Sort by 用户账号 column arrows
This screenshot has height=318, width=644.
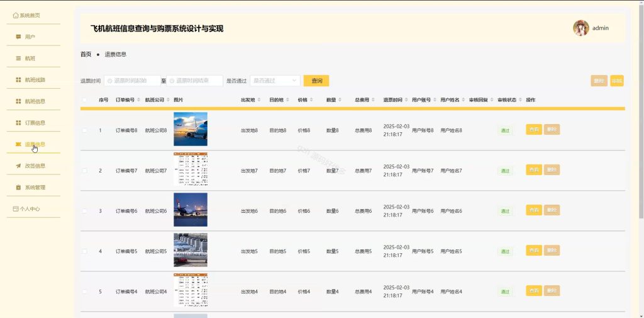[x=435, y=100]
